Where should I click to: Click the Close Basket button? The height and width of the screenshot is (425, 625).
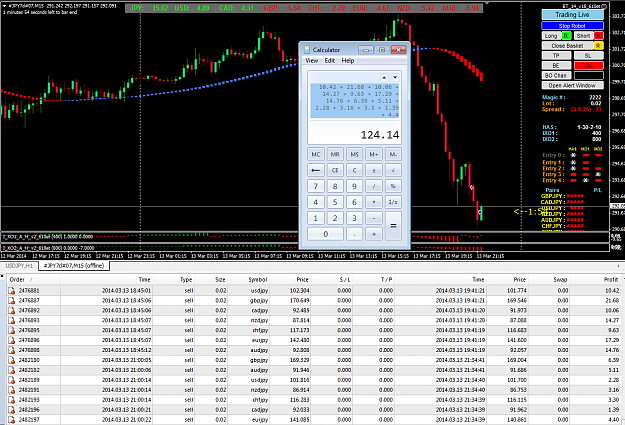pyautogui.click(x=567, y=46)
